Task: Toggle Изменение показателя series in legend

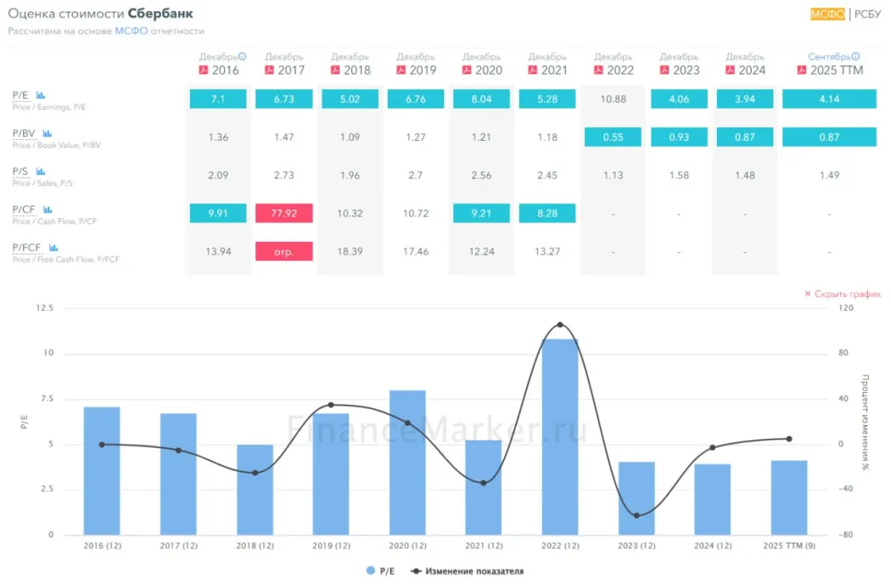Action: pos(468,571)
